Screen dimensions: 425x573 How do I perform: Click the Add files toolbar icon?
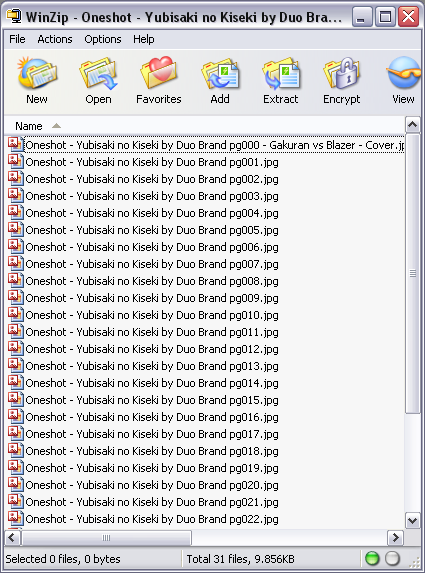tap(220, 73)
